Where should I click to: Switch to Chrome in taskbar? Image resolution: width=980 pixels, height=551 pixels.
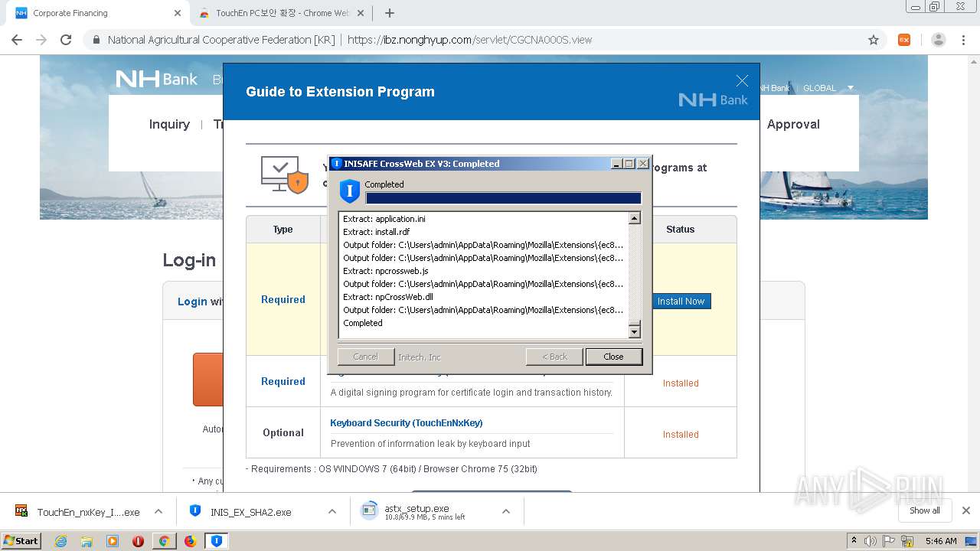(164, 541)
